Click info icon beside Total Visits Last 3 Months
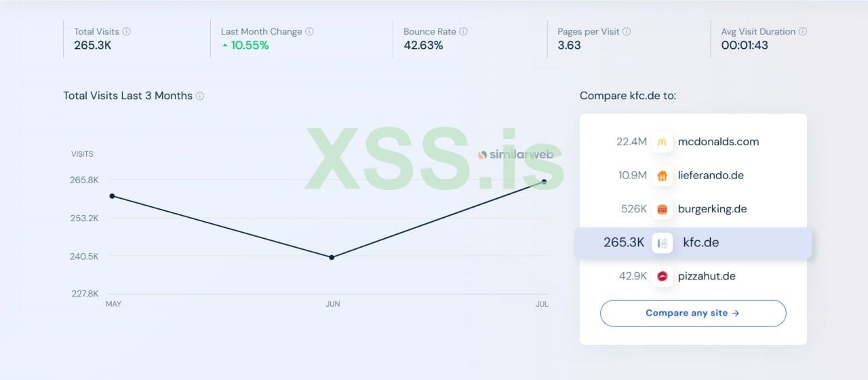 [200, 96]
